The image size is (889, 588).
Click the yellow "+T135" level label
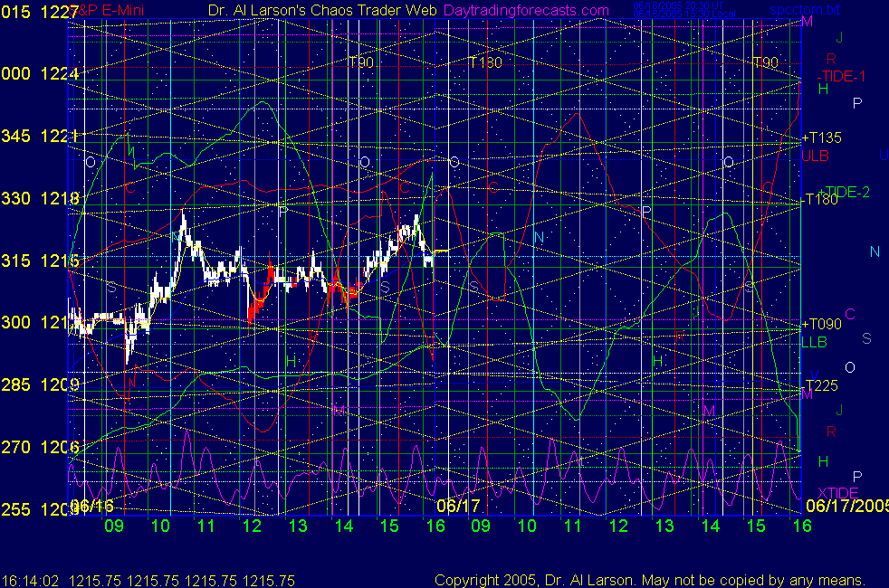pos(821,138)
